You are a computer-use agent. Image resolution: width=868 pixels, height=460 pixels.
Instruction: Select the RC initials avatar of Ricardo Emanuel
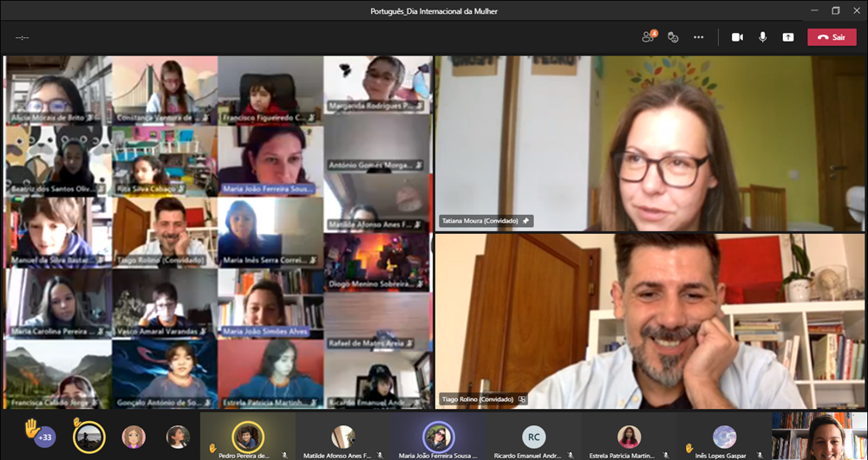(x=534, y=436)
